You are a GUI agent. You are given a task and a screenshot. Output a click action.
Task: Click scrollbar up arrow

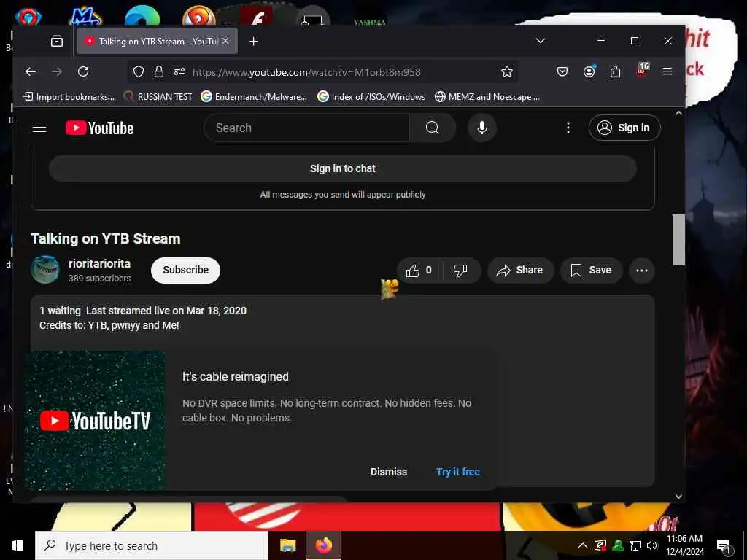[678, 113]
